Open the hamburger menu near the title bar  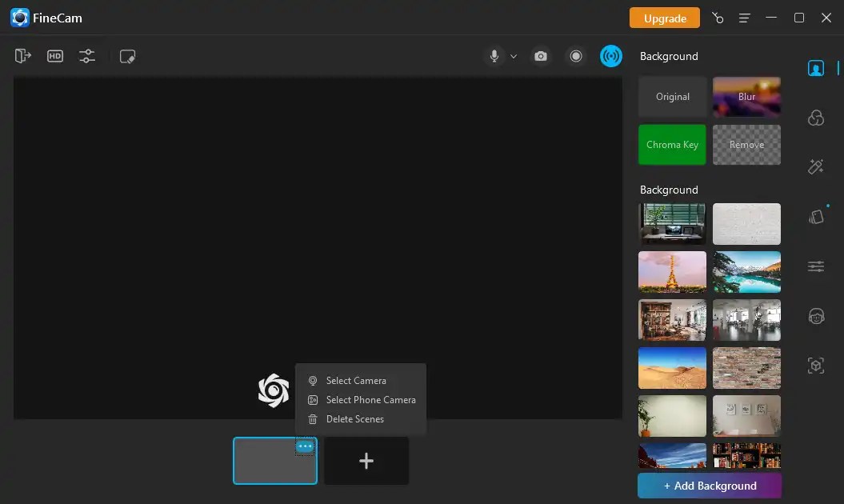point(745,18)
